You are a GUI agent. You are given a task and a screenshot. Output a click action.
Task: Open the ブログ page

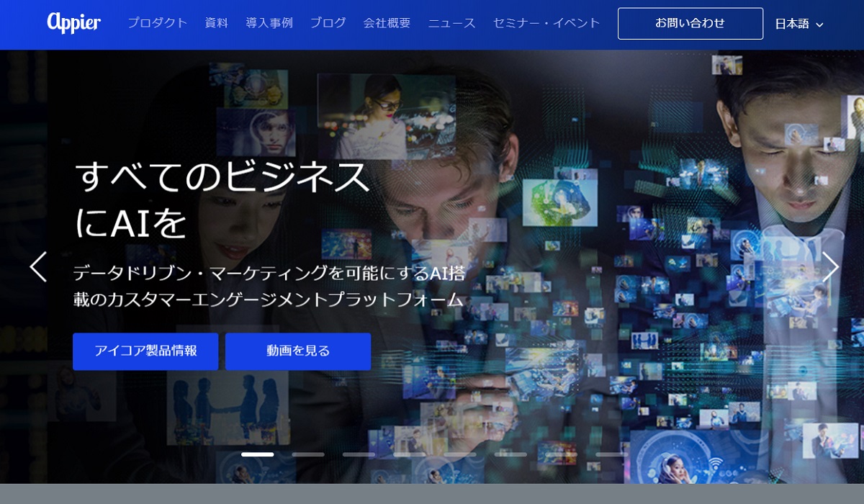coord(328,23)
